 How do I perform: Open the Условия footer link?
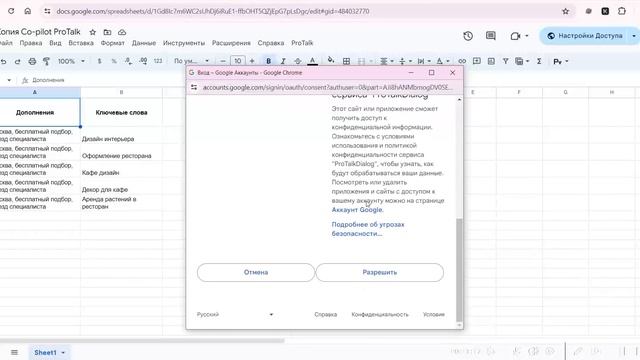click(x=434, y=314)
